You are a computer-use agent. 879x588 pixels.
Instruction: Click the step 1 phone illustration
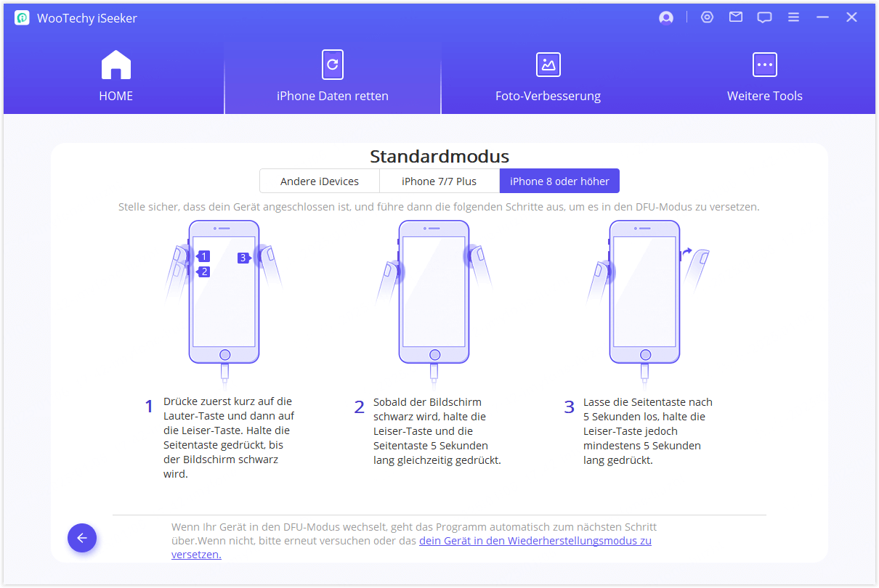pos(224,298)
